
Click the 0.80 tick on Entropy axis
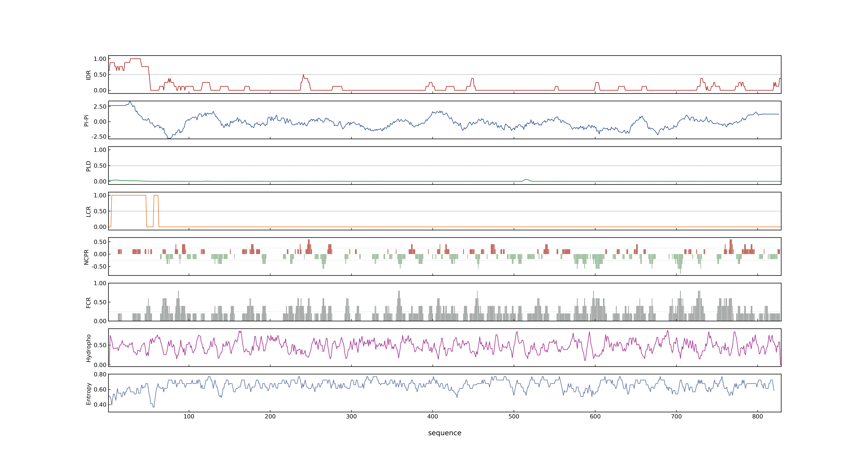pyautogui.click(x=100, y=374)
